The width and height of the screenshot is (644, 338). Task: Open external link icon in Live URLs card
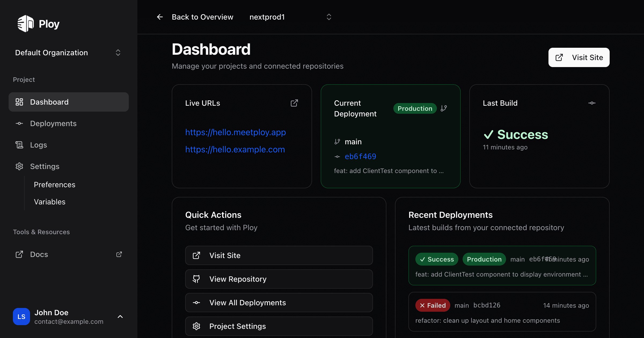click(294, 103)
